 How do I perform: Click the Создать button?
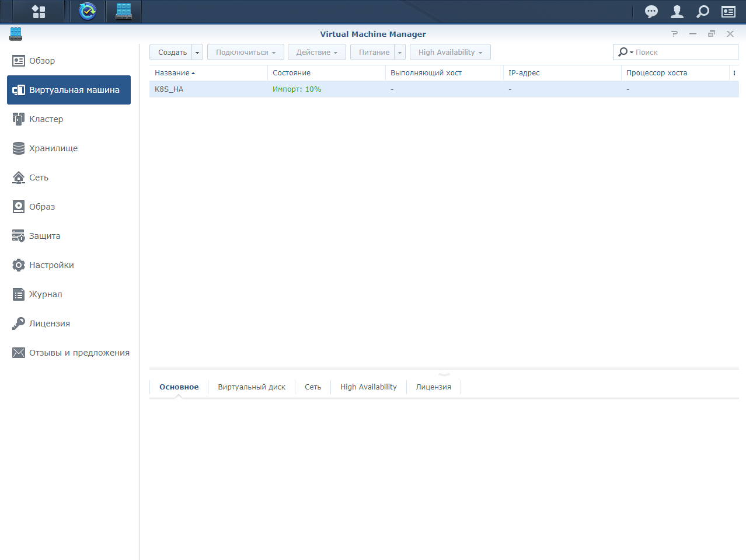[171, 52]
